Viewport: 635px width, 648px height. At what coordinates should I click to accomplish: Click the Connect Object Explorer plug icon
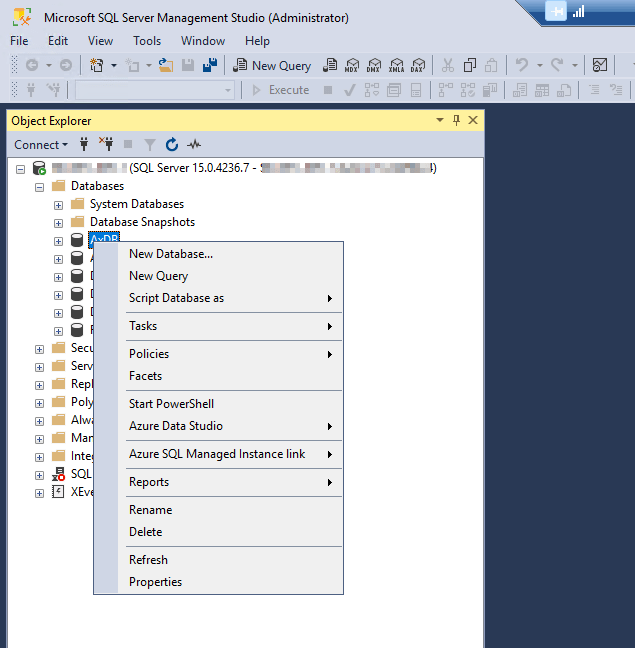(84, 144)
